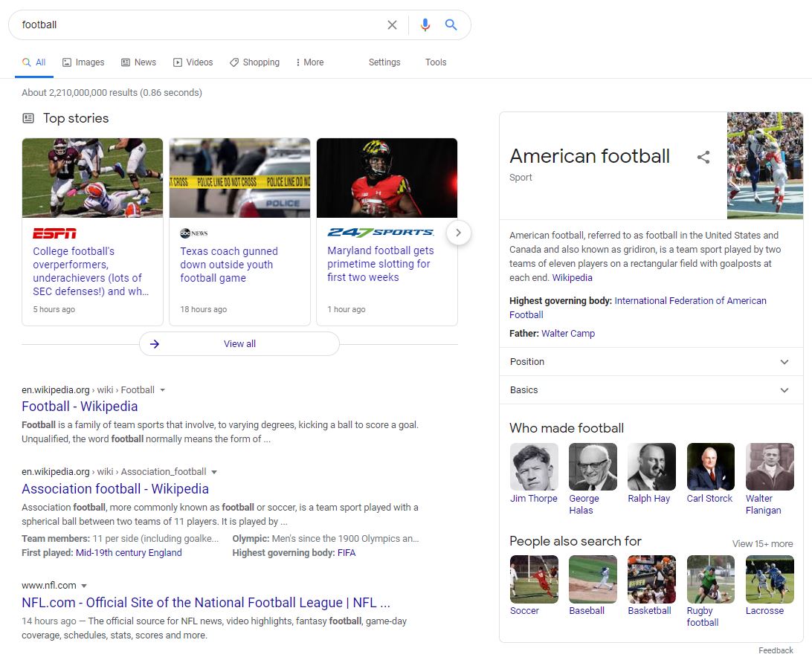
Task: Open ESPN college football overperformers story
Action: (x=91, y=271)
